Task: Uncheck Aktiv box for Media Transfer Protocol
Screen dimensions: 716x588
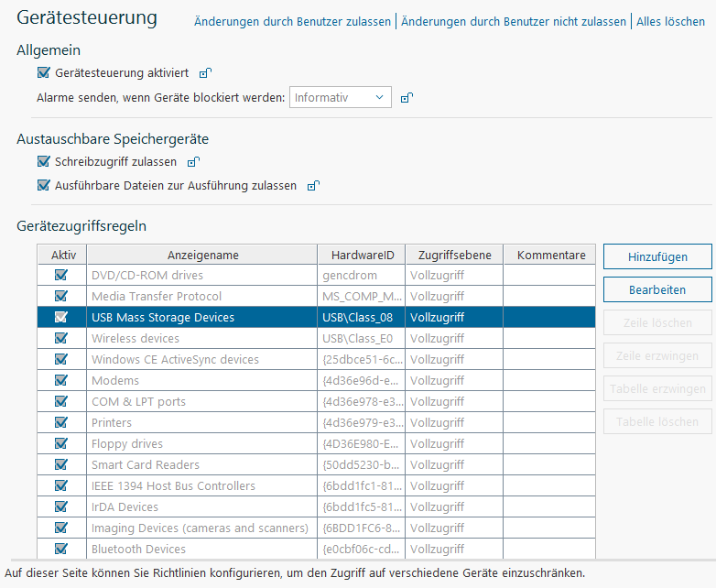Action: (60, 296)
